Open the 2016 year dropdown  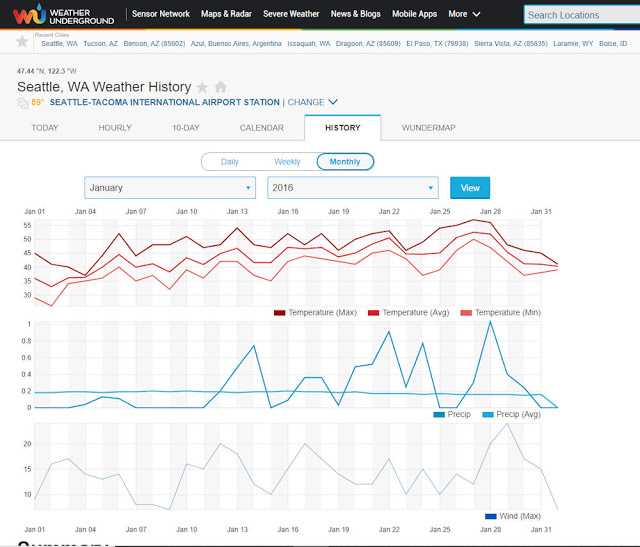pyautogui.click(x=352, y=188)
